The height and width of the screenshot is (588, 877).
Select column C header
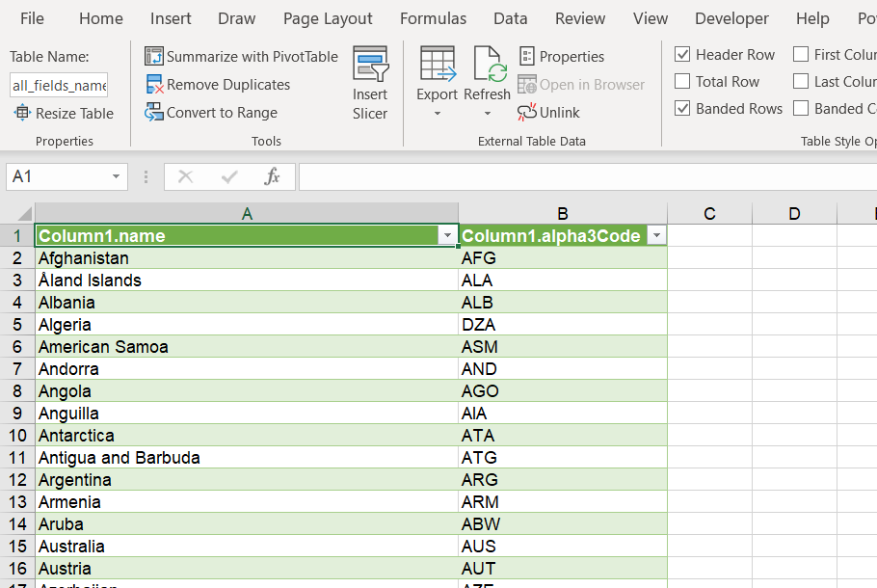[709, 214]
